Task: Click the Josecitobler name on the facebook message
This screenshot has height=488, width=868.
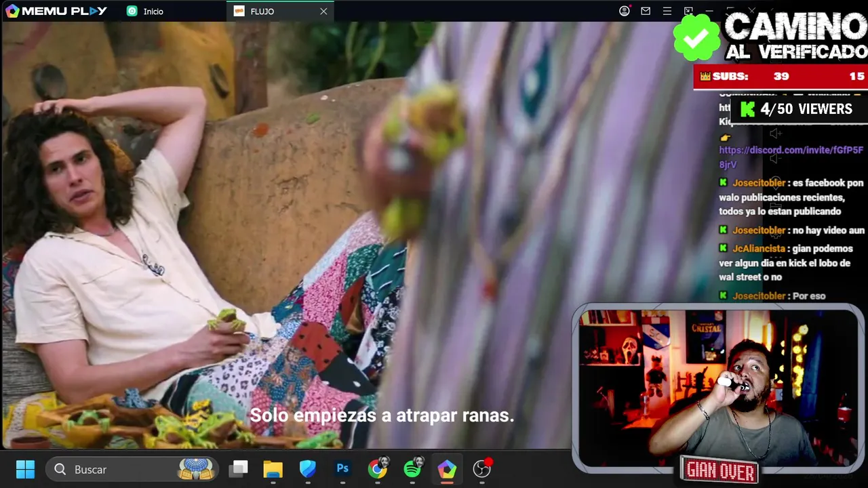Action: point(759,183)
